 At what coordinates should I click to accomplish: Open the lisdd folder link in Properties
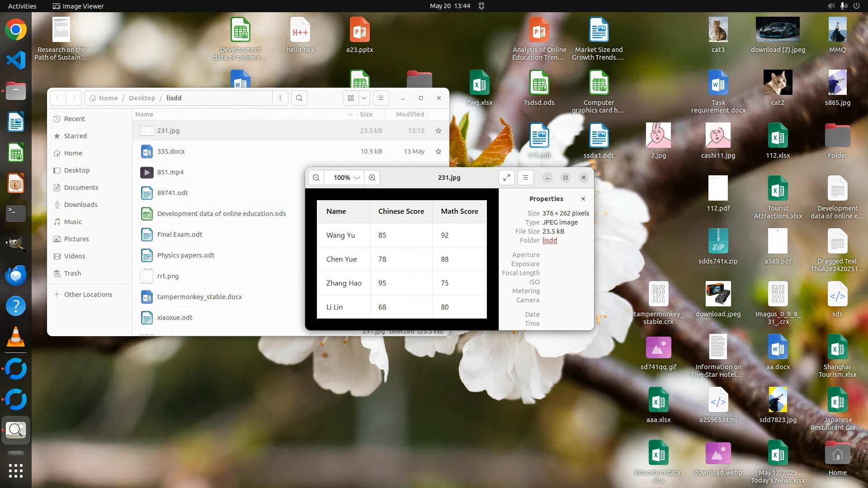click(x=550, y=240)
